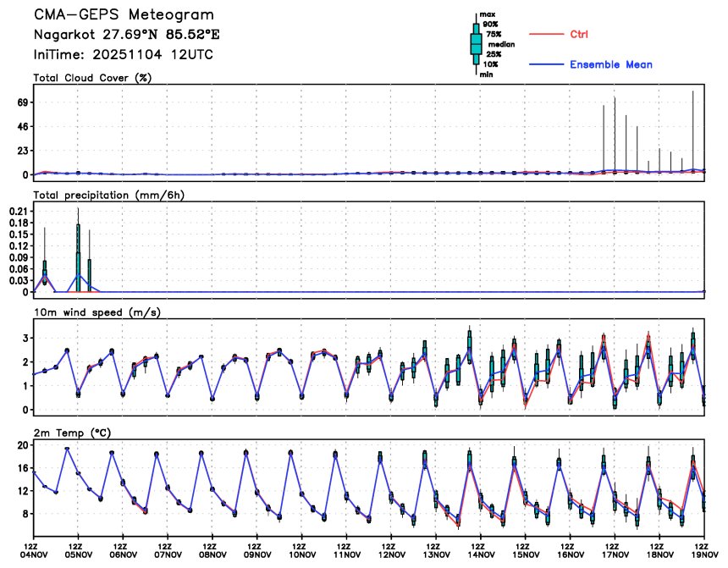Select the Nagarkot coordinates line
The width and height of the screenshot is (728, 568).
pyautogui.click(x=127, y=35)
